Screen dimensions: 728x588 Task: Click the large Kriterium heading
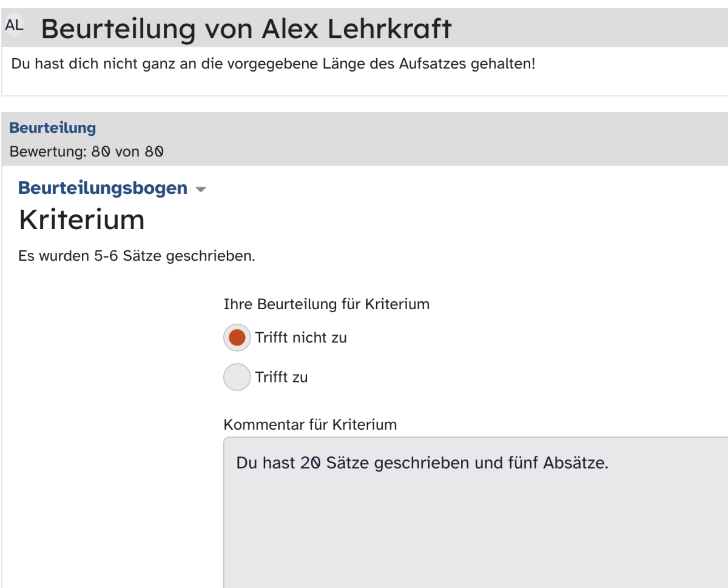pyautogui.click(x=82, y=219)
